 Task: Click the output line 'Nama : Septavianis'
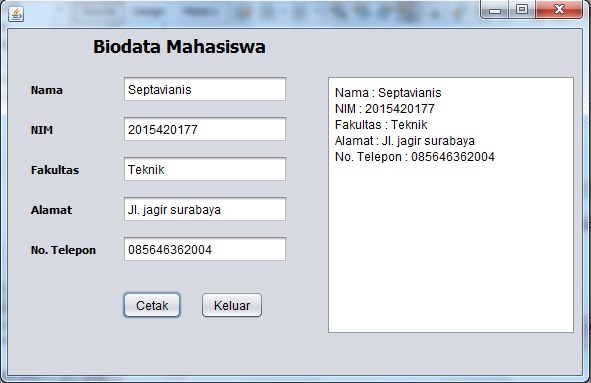(388, 93)
